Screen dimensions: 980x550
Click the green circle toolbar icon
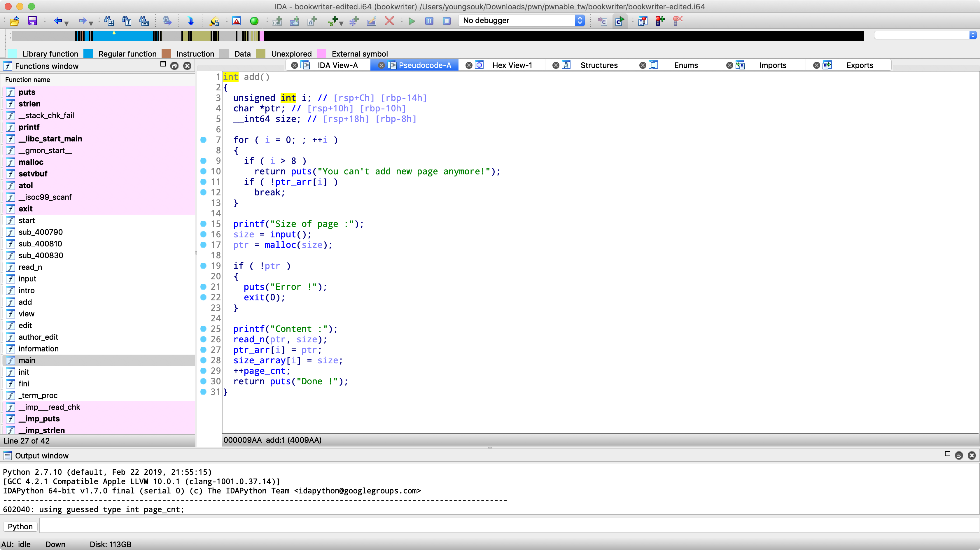coord(254,21)
